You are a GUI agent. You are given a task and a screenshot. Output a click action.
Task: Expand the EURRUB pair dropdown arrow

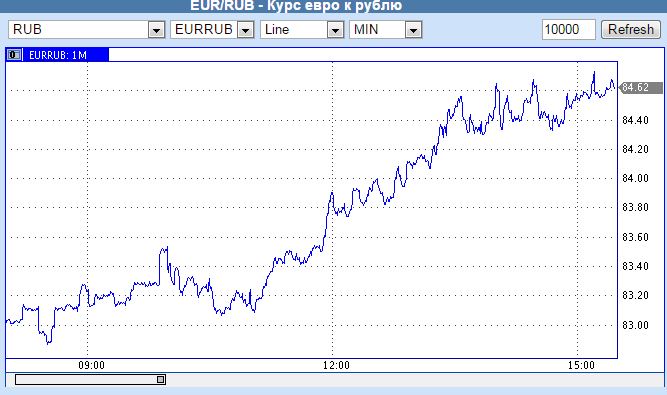click(245, 30)
